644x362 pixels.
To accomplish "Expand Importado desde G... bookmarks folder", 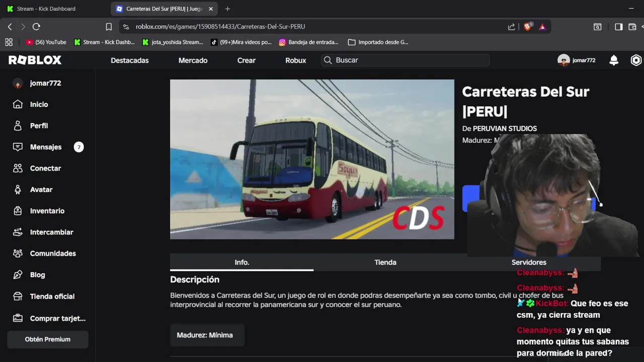I will [378, 42].
